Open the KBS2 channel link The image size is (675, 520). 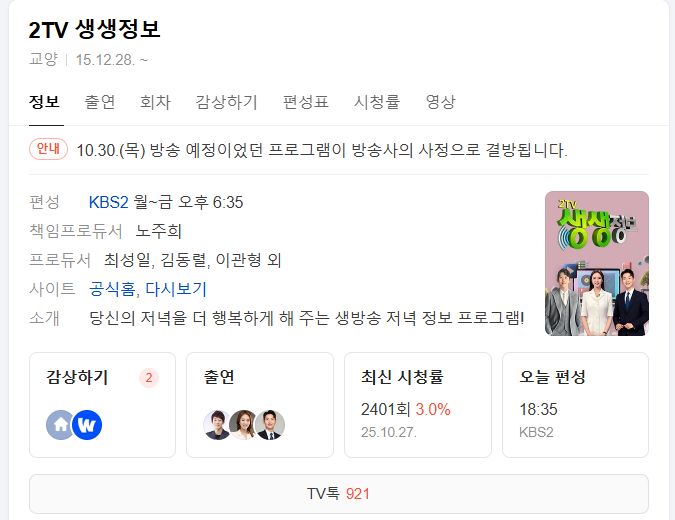pos(108,202)
